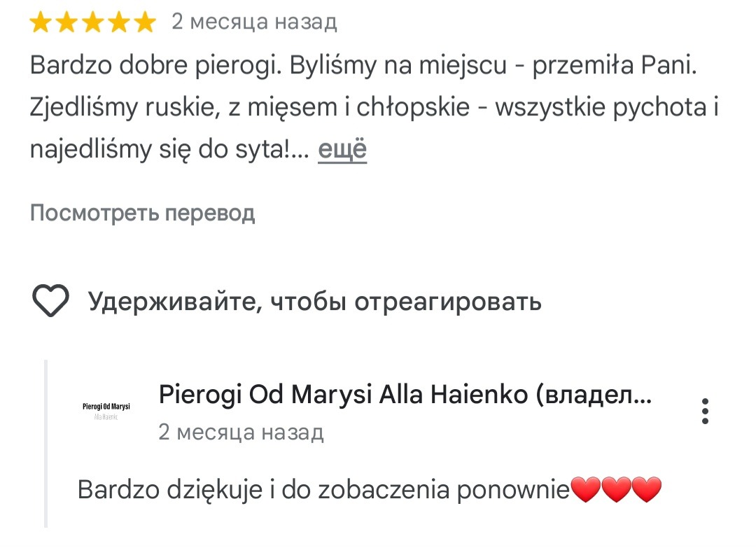Click the review timestamp 2 месяца назад

point(253,22)
